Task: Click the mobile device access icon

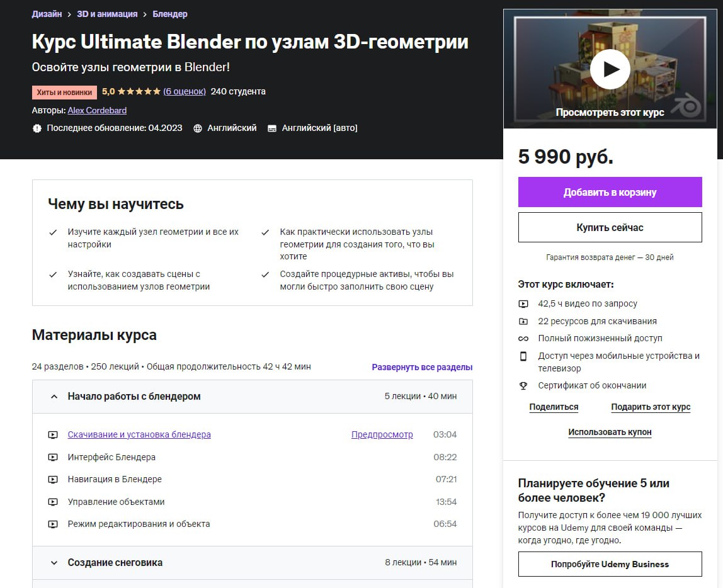Action: click(523, 356)
